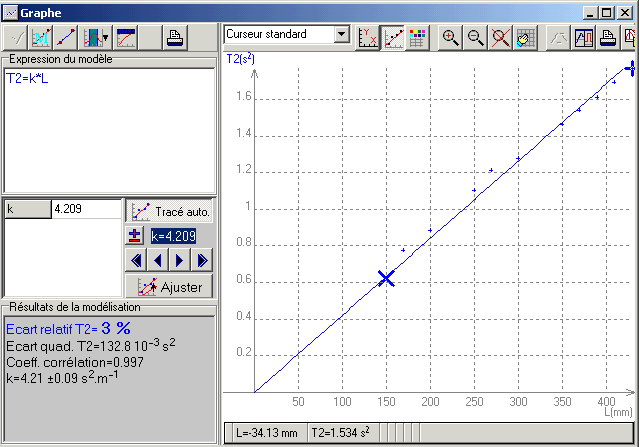Expand the cursor type dropdown arrow
639x447 pixels.
(x=342, y=34)
